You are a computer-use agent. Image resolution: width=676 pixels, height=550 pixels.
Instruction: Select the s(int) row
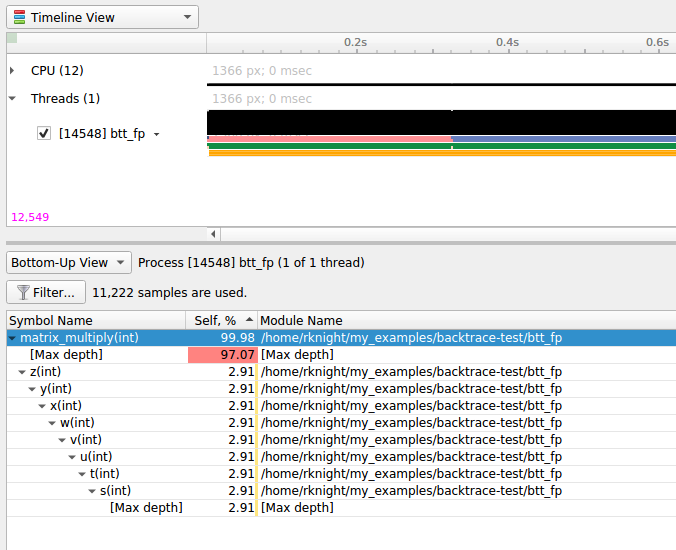coord(115,490)
